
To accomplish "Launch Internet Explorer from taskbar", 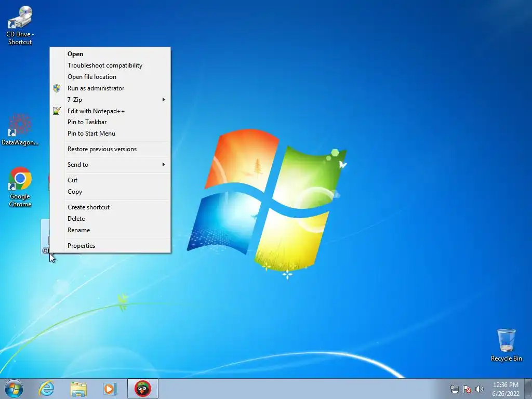I will [x=46, y=389].
